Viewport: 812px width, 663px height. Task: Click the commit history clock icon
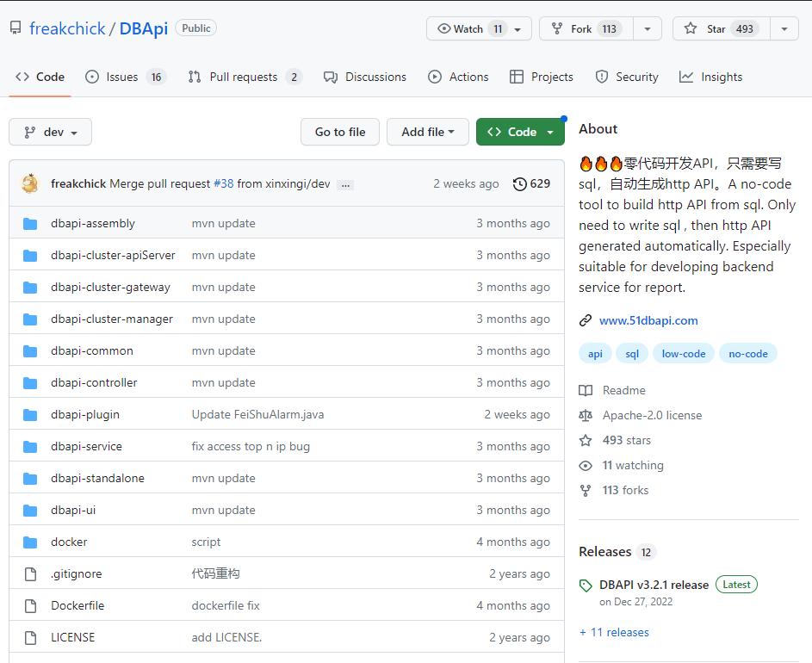point(519,183)
